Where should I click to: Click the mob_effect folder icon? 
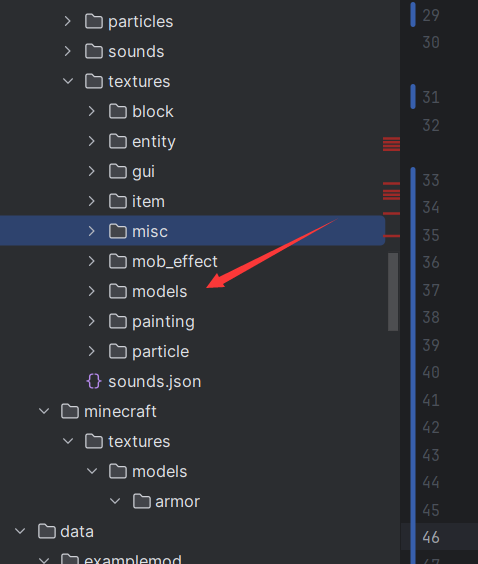coord(118,261)
